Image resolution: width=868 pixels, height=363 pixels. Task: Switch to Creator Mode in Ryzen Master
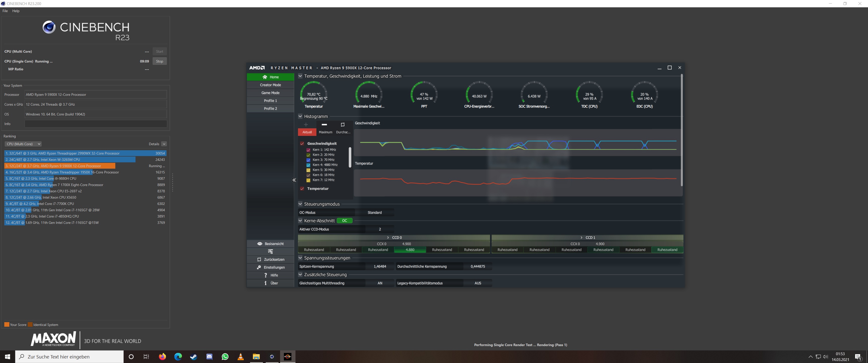tap(270, 85)
